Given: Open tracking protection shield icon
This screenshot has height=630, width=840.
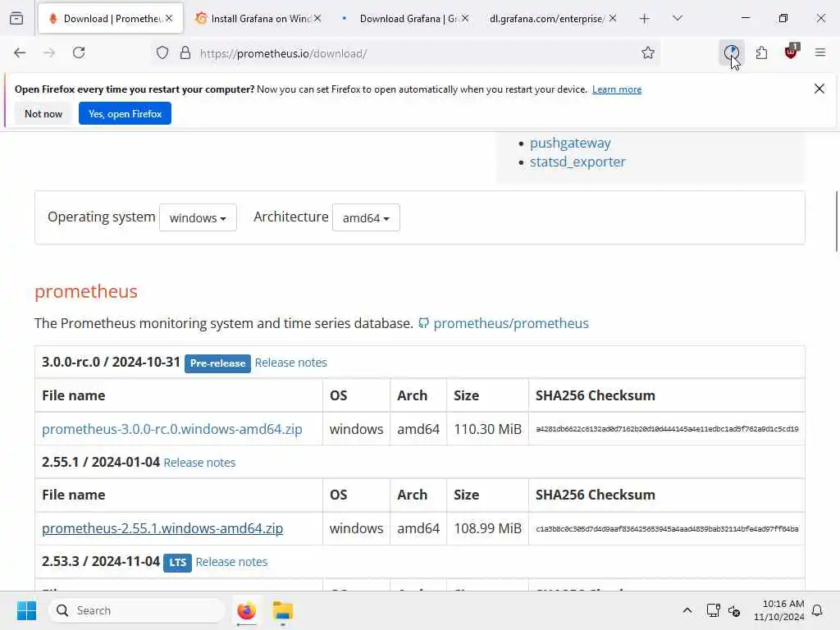Looking at the screenshot, I should pyautogui.click(x=162, y=53).
